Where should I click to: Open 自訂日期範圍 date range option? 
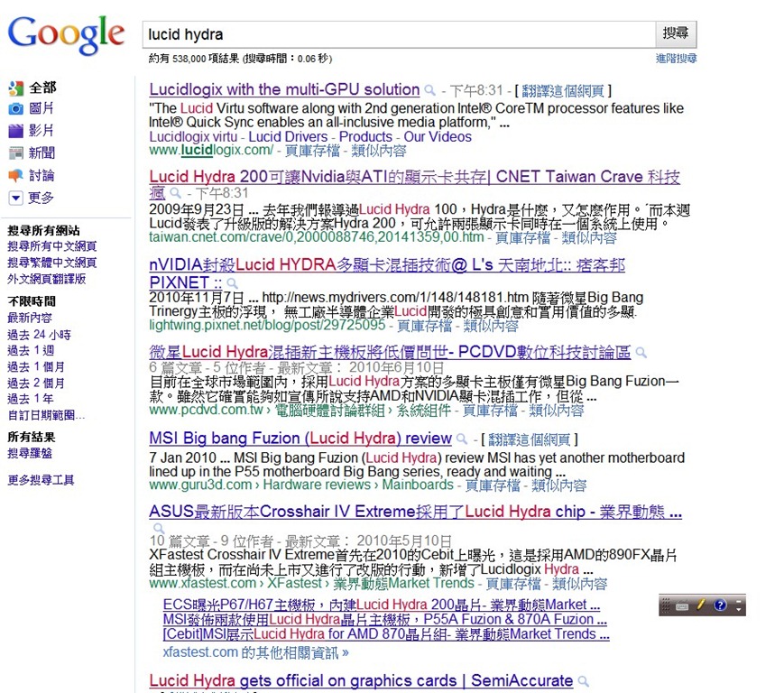46,415
